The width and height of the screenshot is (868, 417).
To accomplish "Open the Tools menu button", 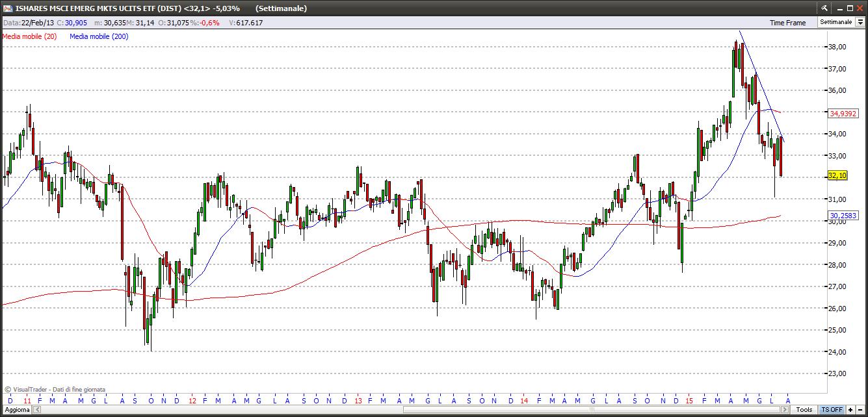I will pos(804,410).
